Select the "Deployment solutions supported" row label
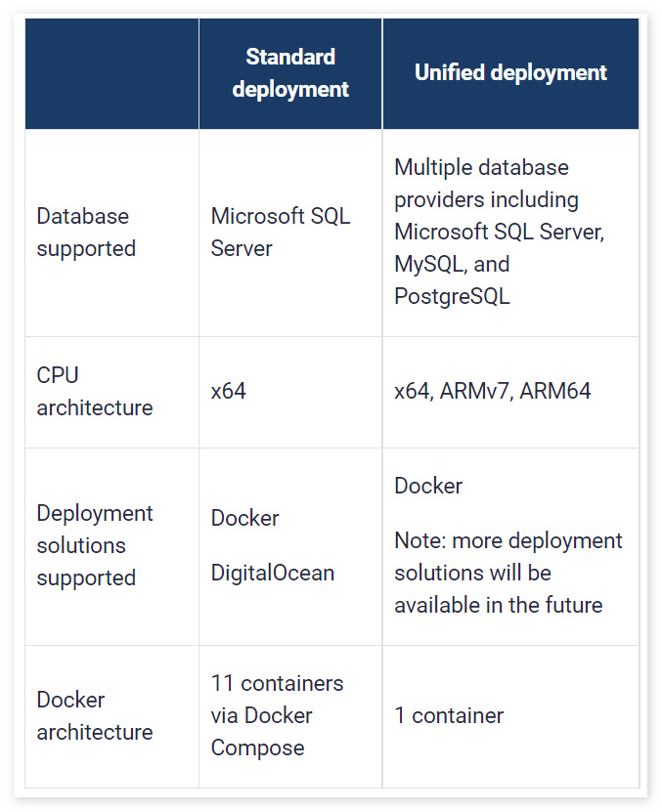This screenshot has width=662, height=812. point(95,545)
